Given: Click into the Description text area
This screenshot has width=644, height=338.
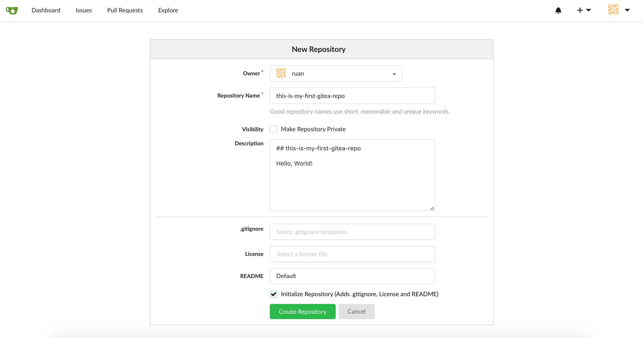Looking at the screenshot, I should pyautogui.click(x=352, y=175).
